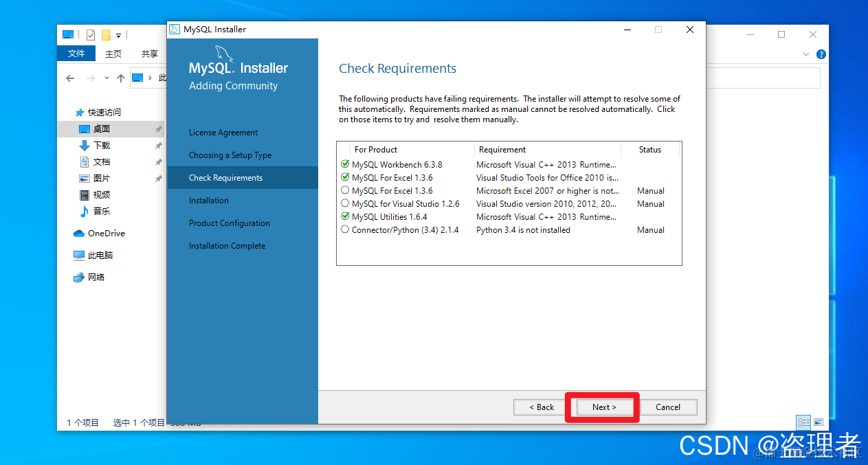Click the 图片 pictures icon

point(85,179)
